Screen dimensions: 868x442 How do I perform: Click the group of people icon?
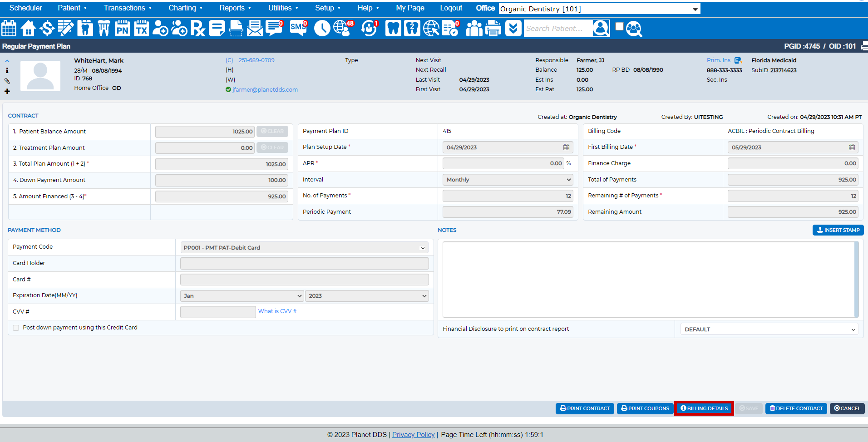click(x=474, y=28)
